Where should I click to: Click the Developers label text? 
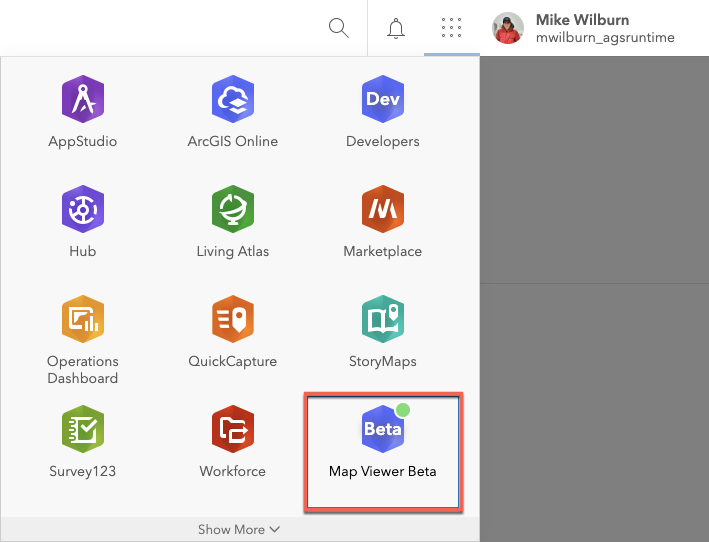(383, 141)
